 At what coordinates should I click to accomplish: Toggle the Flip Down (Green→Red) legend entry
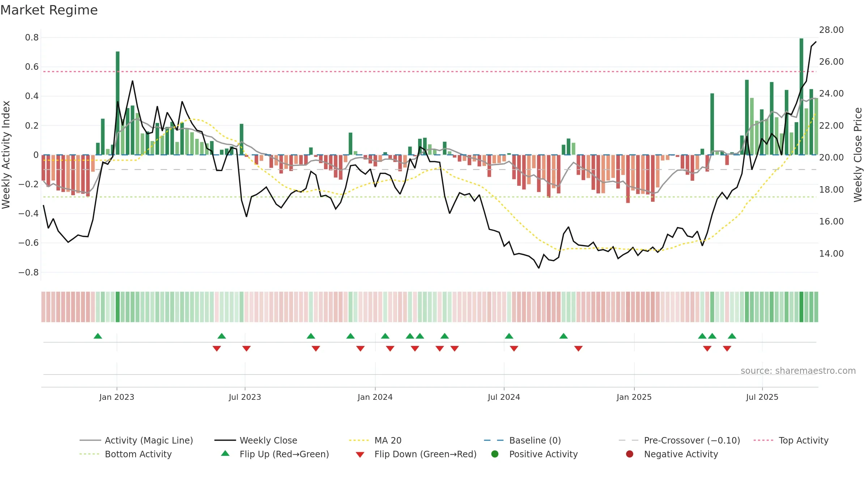[x=416, y=454]
